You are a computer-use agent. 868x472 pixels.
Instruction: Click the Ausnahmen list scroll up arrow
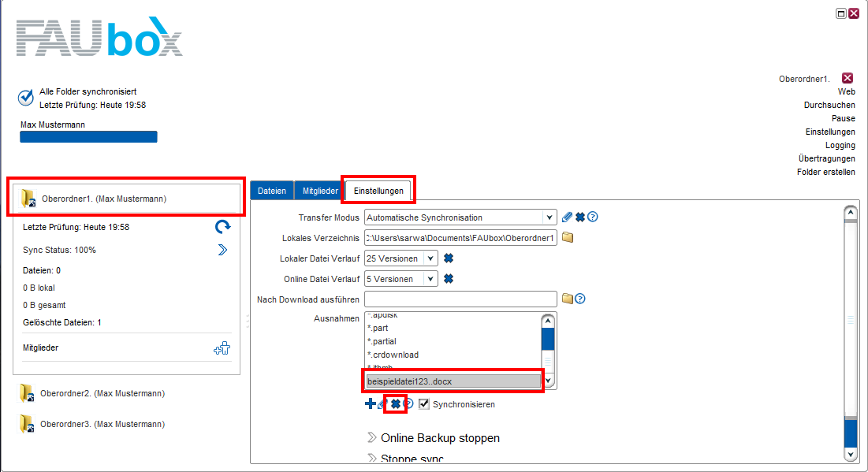548,321
